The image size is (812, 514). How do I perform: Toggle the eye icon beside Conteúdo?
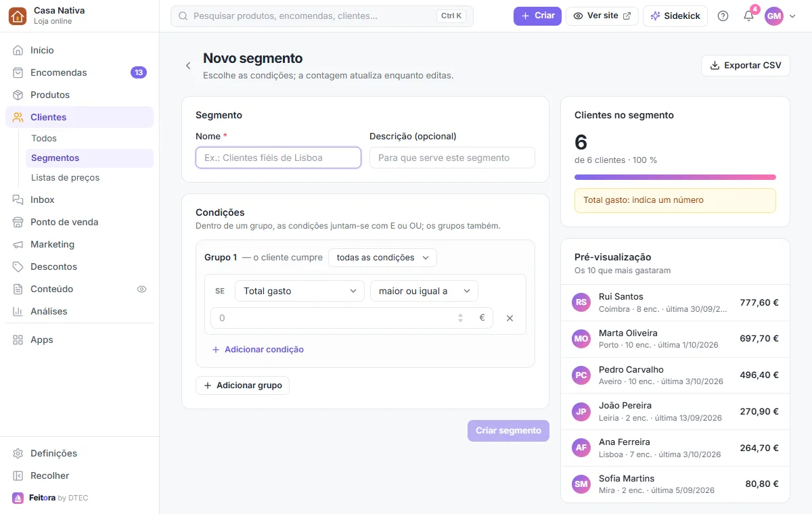tap(141, 289)
